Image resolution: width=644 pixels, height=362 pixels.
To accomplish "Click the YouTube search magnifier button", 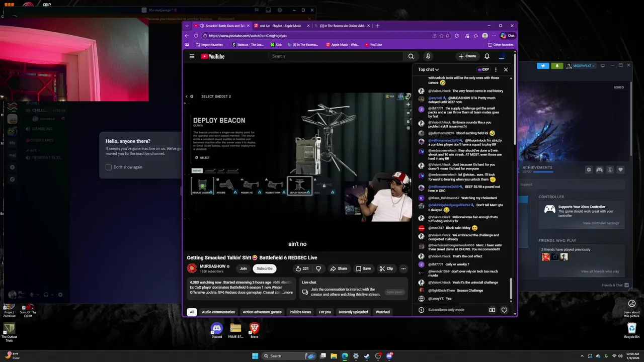I will [x=411, y=56].
